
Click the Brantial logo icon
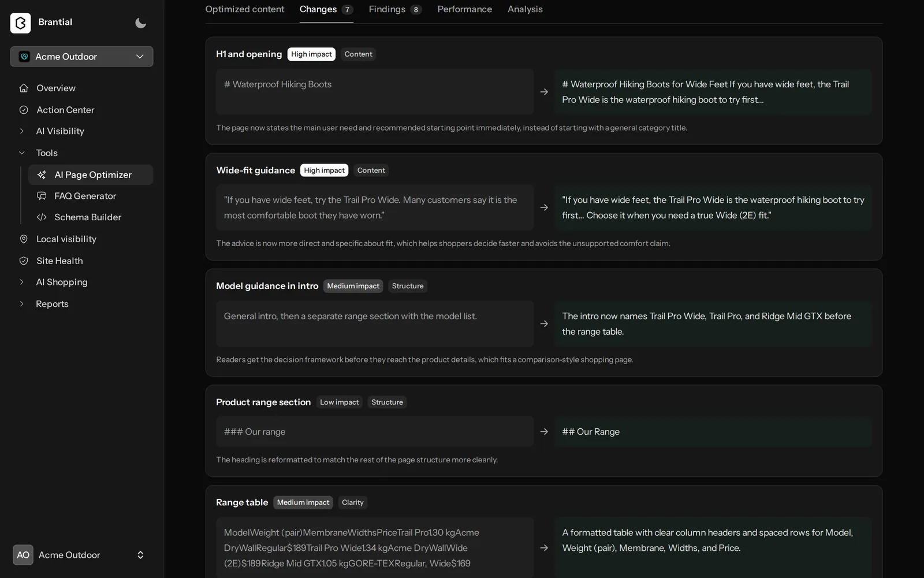pyautogui.click(x=20, y=23)
